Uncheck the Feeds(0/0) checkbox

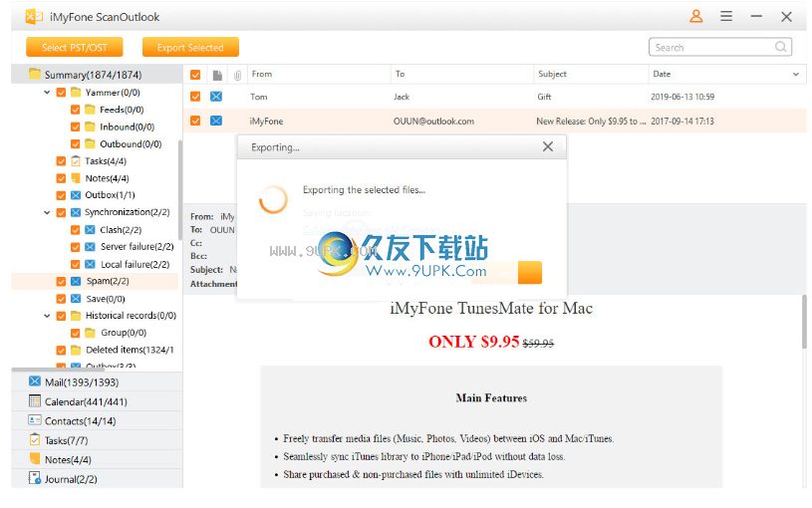[x=75, y=110]
